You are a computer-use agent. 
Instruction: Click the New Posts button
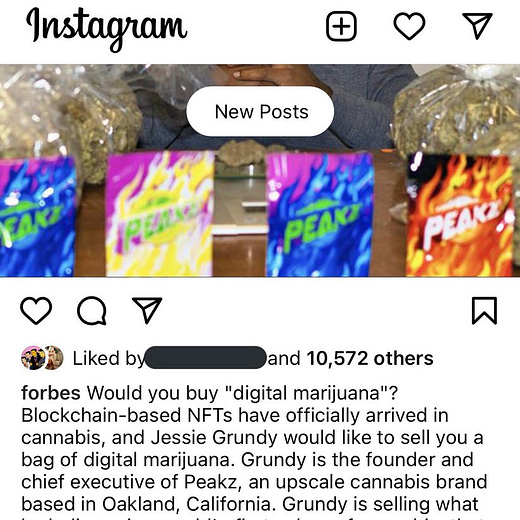260,111
